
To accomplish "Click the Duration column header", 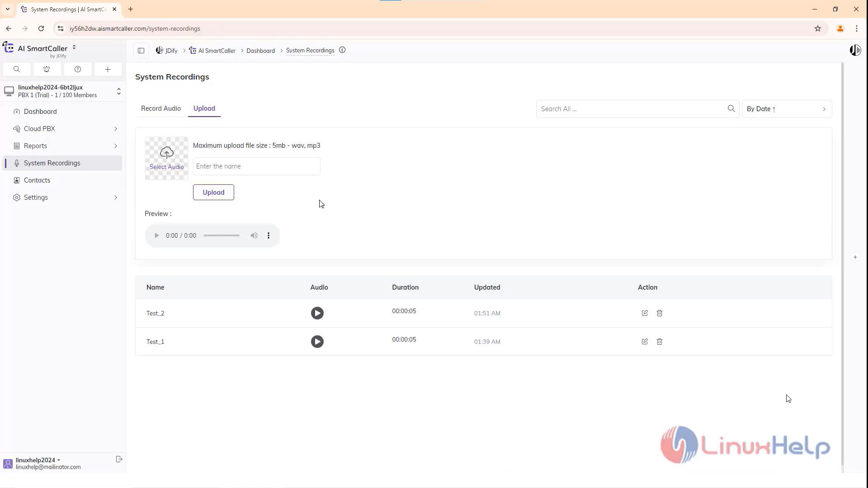I will pyautogui.click(x=405, y=287).
